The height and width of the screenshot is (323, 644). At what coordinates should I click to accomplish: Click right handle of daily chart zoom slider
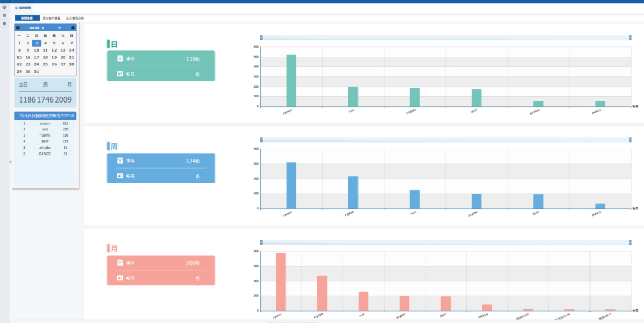630,38
